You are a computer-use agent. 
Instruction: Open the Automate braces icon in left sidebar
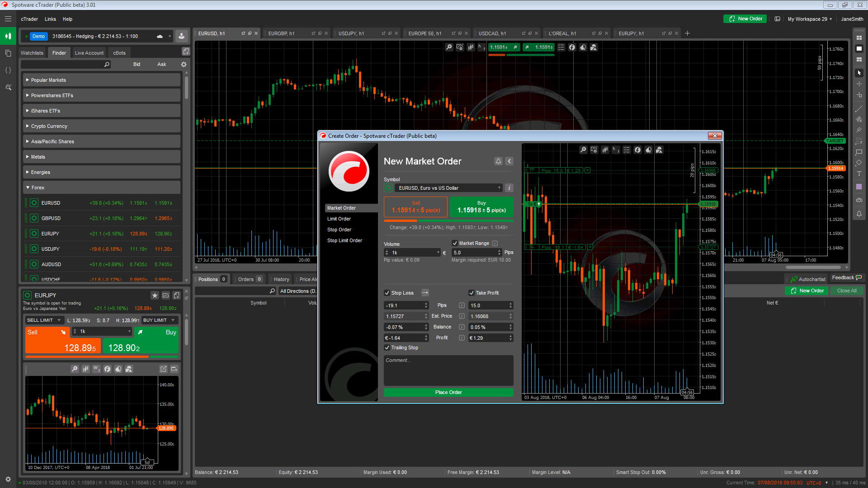coord(8,70)
